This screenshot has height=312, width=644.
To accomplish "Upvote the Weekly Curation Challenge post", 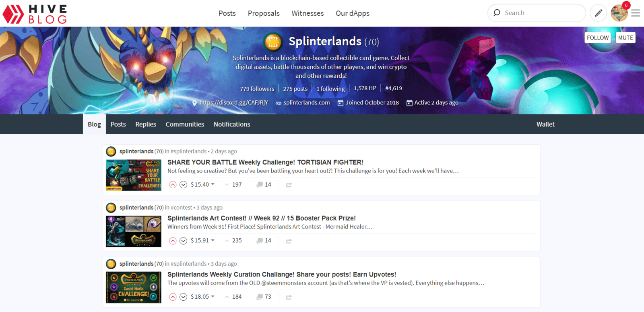I will [173, 297].
